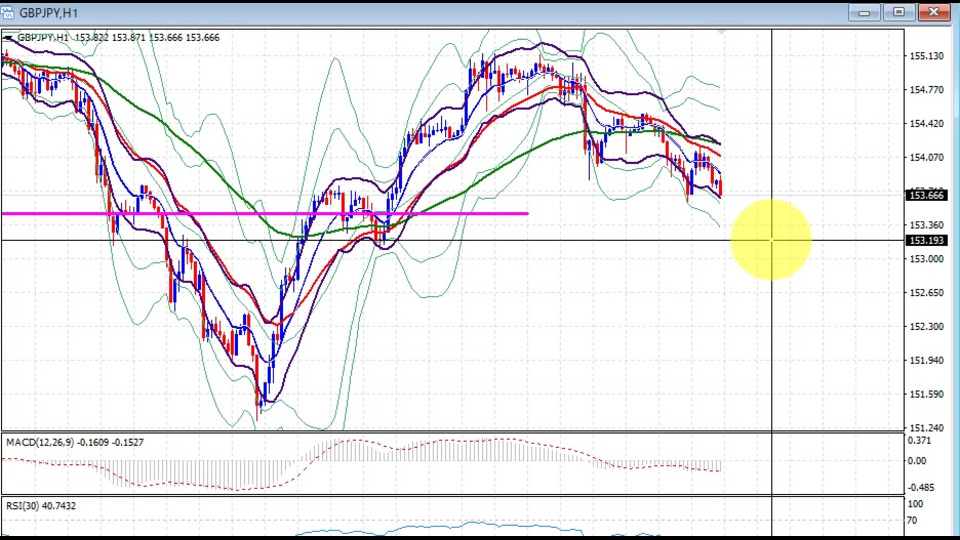960x540 pixels.
Task: Click the RSI(30) 40.7432 indicator label
Action: (41, 506)
